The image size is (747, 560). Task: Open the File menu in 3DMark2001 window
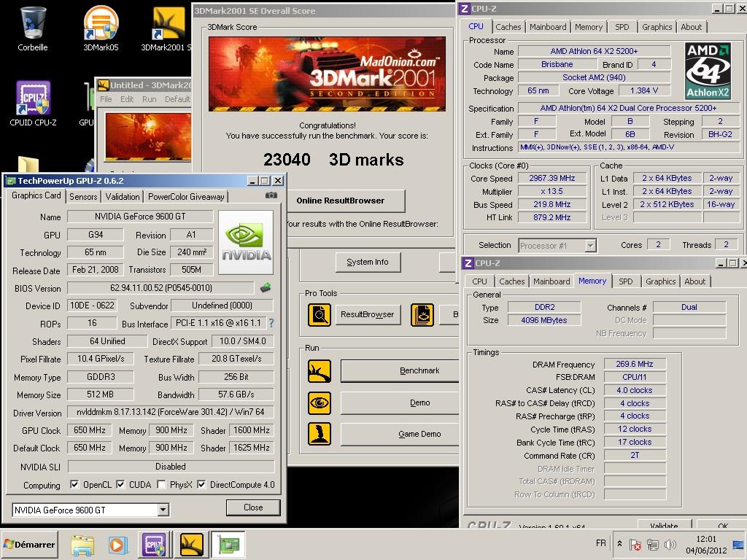pyautogui.click(x=106, y=99)
